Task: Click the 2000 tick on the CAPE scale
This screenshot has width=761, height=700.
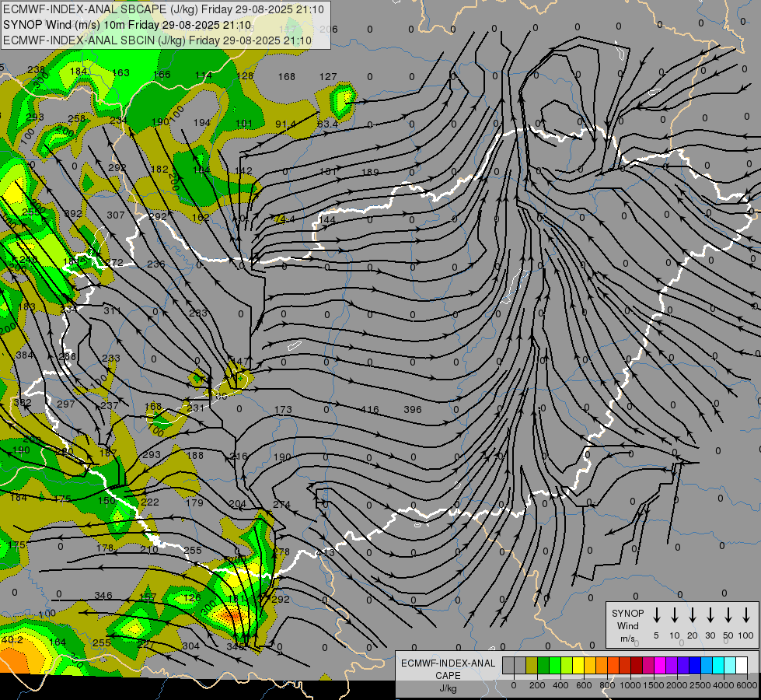Action: coord(677,685)
